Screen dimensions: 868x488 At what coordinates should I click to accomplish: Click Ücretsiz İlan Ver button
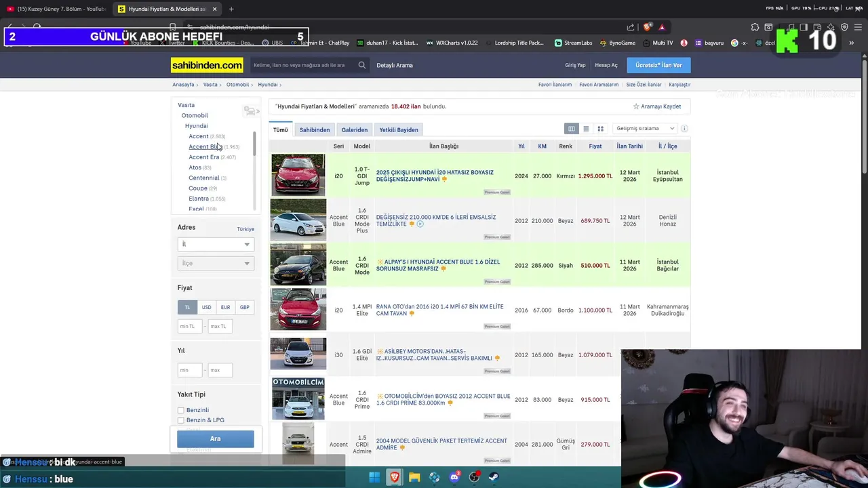click(658, 65)
